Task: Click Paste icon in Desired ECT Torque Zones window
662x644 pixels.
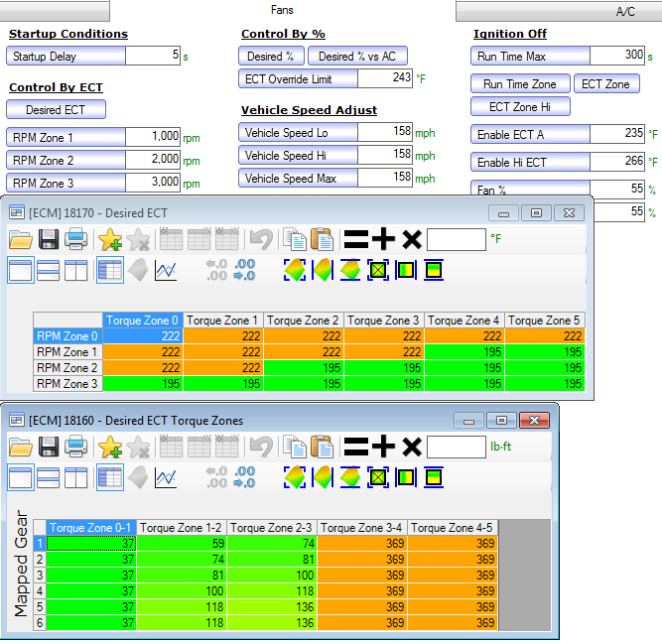Action: click(322, 447)
